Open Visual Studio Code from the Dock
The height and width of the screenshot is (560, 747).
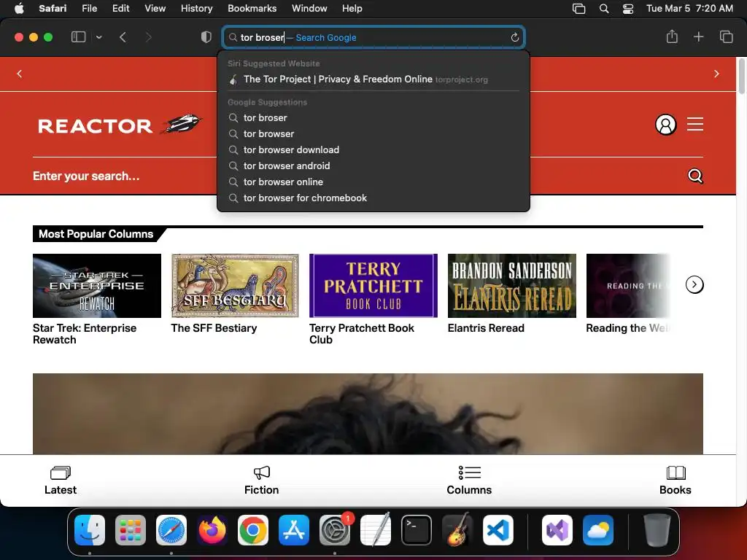point(498,530)
